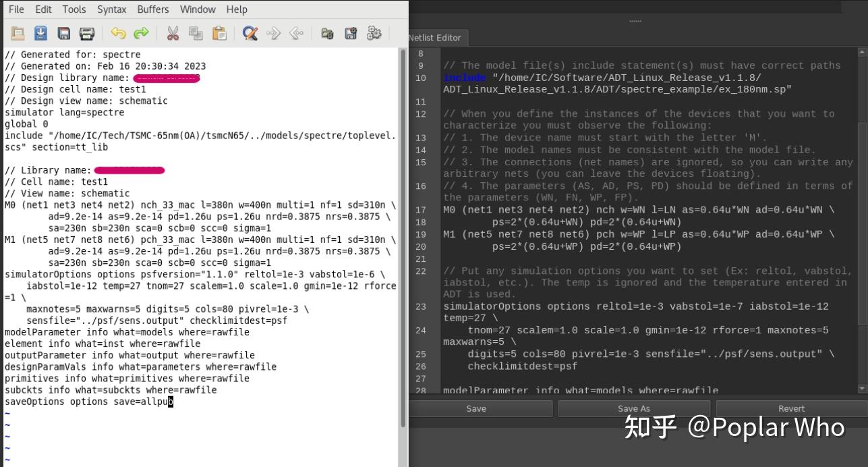Click the Find Previous arrow icon

coord(296,33)
